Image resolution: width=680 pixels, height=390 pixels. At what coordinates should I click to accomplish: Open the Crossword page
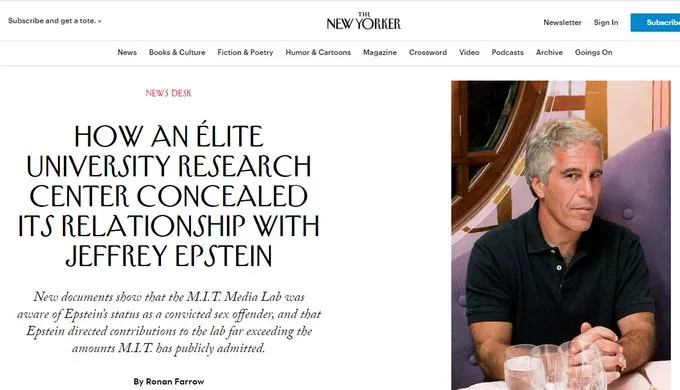(x=428, y=52)
